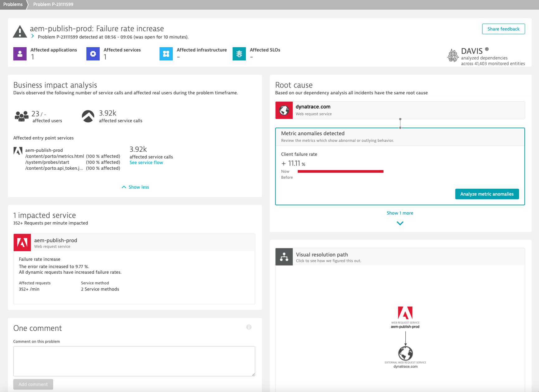Open the Problems breadcrumb
The image size is (539, 392).
click(x=13, y=4)
